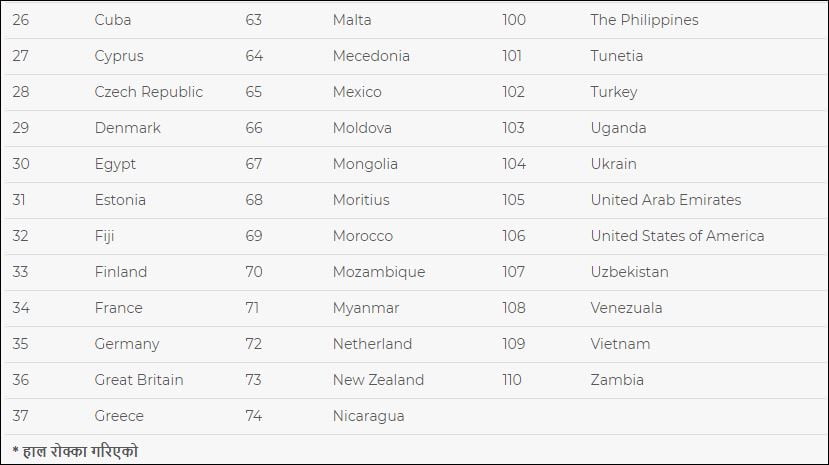The height and width of the screenshot is (465, 829).
Task: Click the Turkey table cell
Action: (x=614, y=92)
